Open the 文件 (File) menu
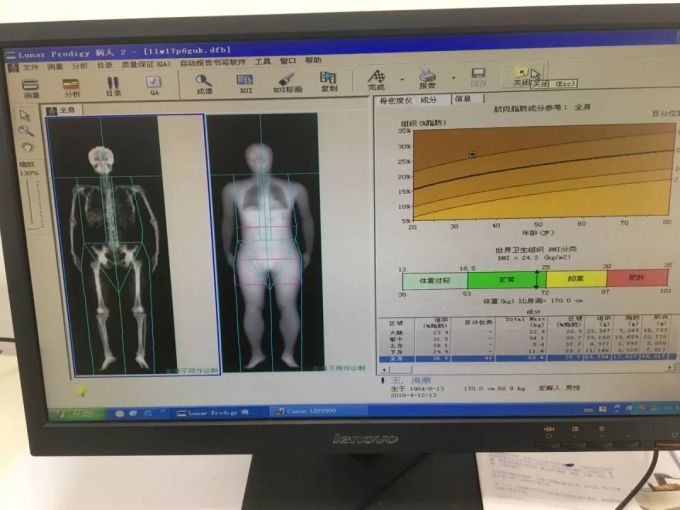The height and width of the screenshot is (510, 680). pos(30,67)
